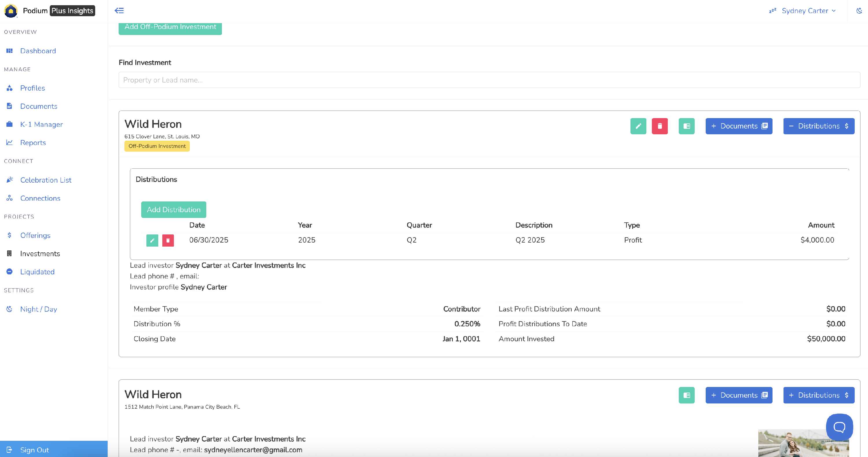
Task: Expand Distributions on second Wild Heron card
Action: pos(819,395)
